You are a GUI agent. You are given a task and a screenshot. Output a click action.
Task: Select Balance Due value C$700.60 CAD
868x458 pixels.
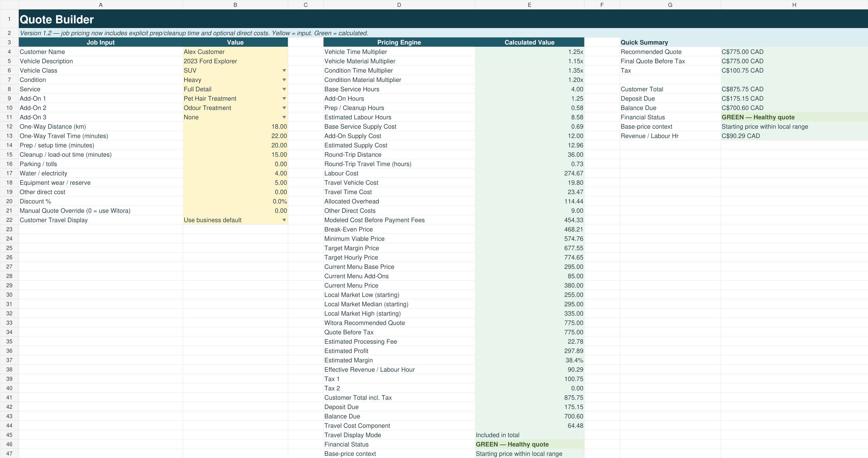coord(794,108)
